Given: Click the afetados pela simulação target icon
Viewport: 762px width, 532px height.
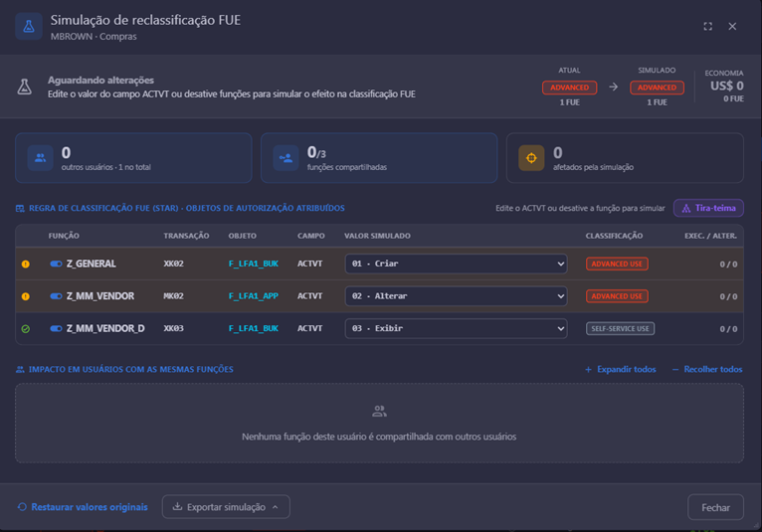Looking at the screenshot, I should (x=531, y=158).
